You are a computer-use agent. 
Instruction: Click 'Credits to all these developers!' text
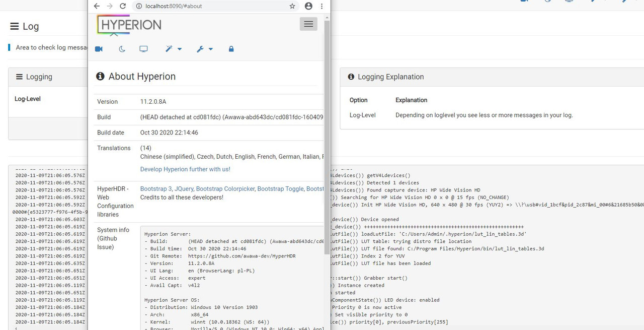(x=182, y=197)
